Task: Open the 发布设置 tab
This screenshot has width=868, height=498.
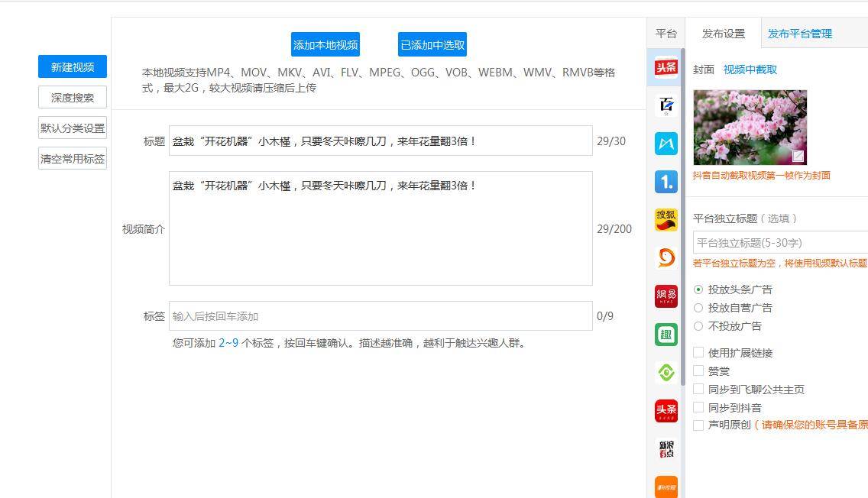Action: coord(723,34)
